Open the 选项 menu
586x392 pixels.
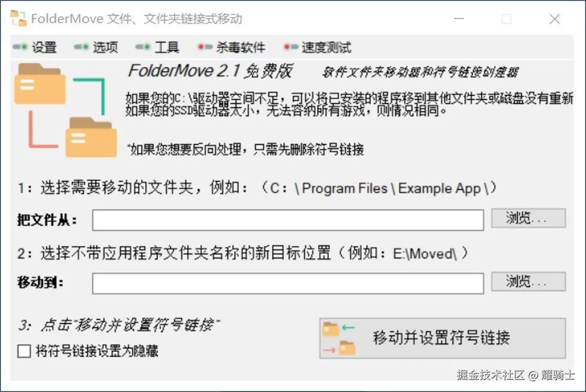pyautogui.click(x=105, y=47)
